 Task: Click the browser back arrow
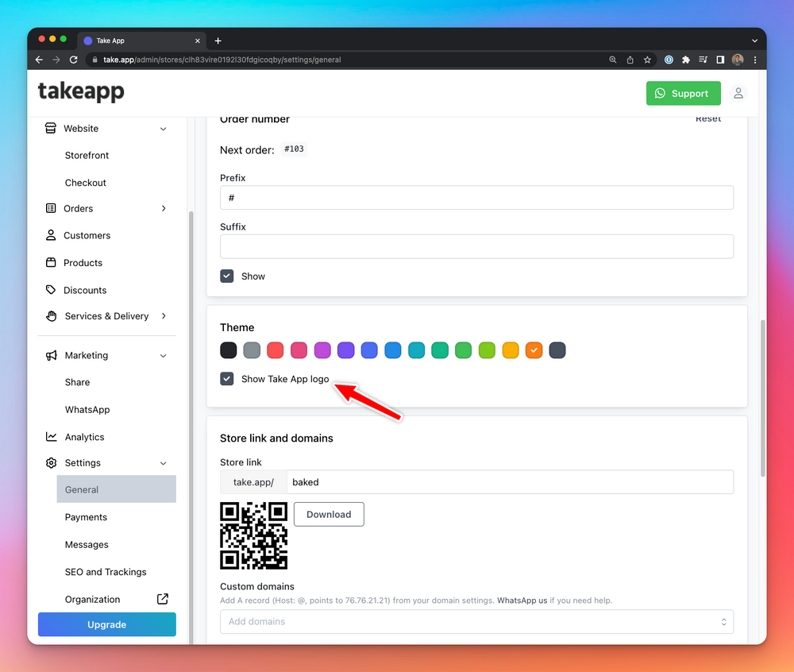pyautogui.click(x=39, y=60)
